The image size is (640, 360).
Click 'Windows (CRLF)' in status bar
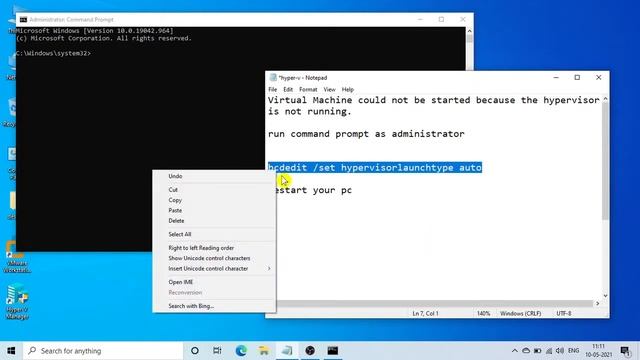pos(520,313)
